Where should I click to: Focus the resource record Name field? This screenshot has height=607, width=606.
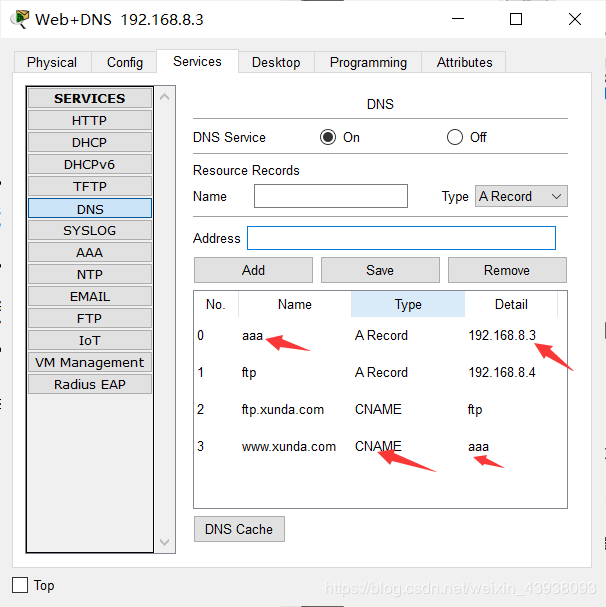click(331, 196)
